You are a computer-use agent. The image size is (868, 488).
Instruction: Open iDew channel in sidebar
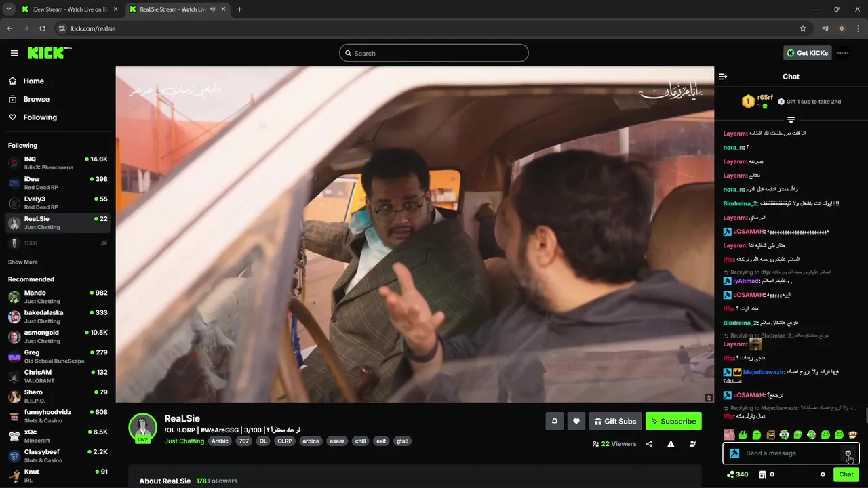click(x=58, y=183)
